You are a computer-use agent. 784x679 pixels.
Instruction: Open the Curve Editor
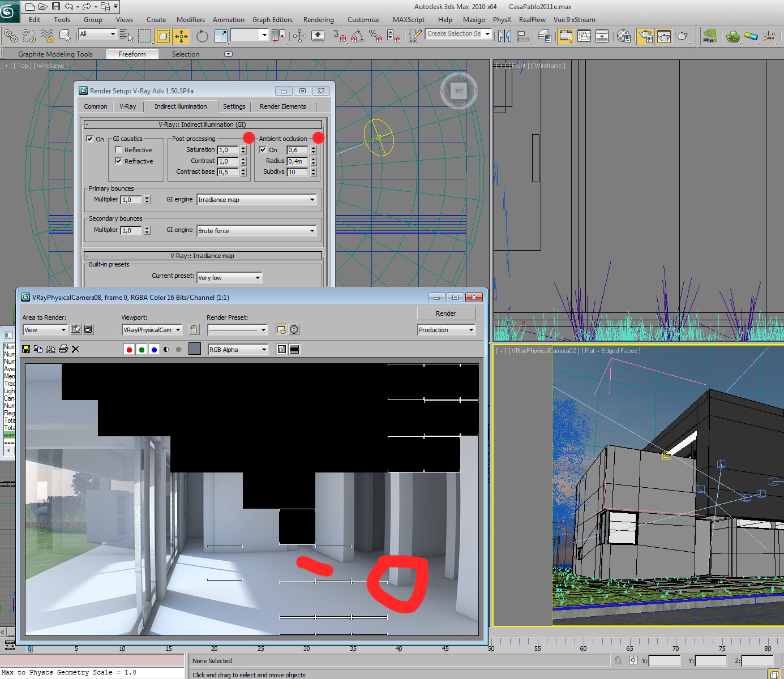coord(584,35)
